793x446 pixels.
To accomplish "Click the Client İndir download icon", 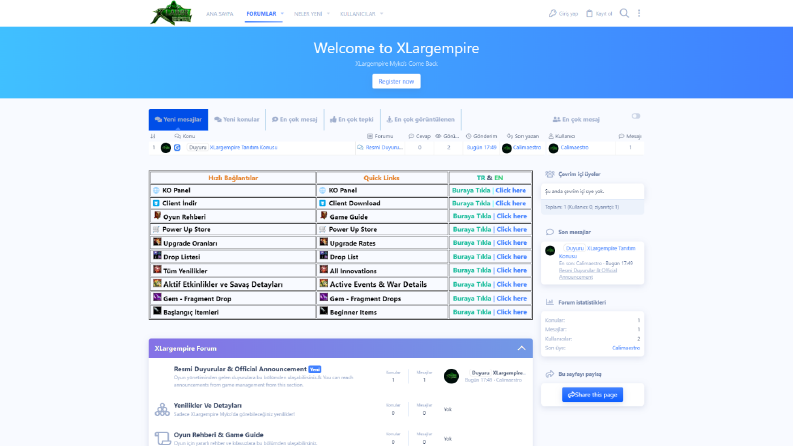I will (156, 203).
